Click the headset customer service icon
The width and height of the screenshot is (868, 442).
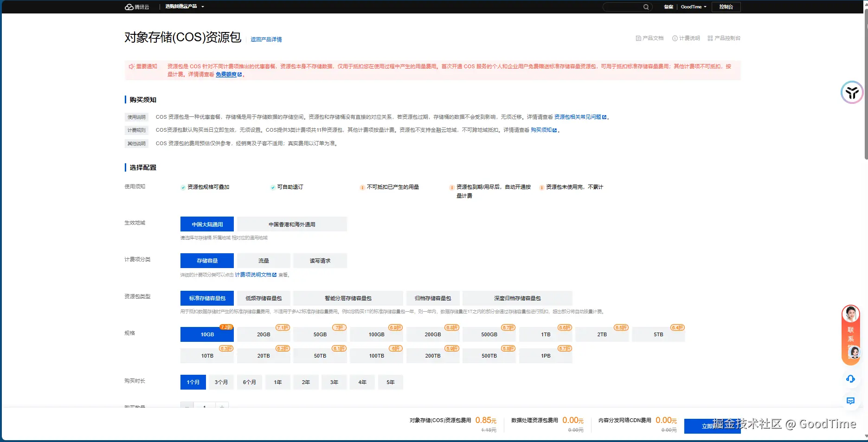pos(850,379)
